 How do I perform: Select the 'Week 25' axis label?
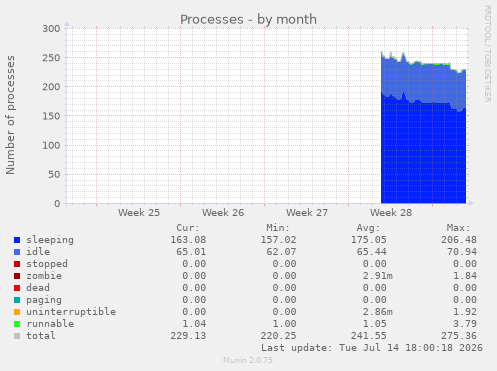tap(139, 213)
